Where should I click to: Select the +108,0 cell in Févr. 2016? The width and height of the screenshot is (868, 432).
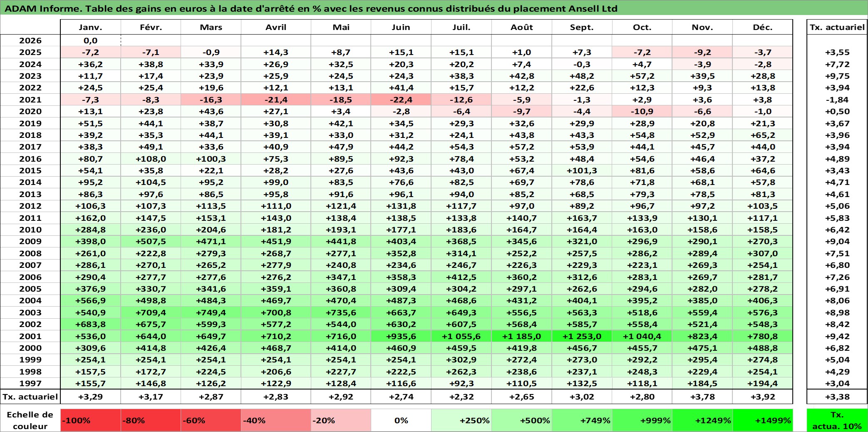pos(151,159)
